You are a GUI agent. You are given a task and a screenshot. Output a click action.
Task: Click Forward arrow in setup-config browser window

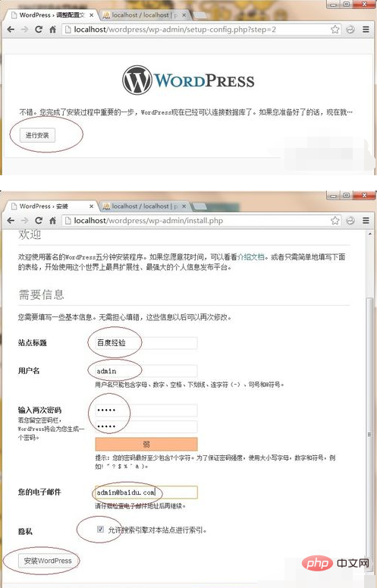[25, 30]
